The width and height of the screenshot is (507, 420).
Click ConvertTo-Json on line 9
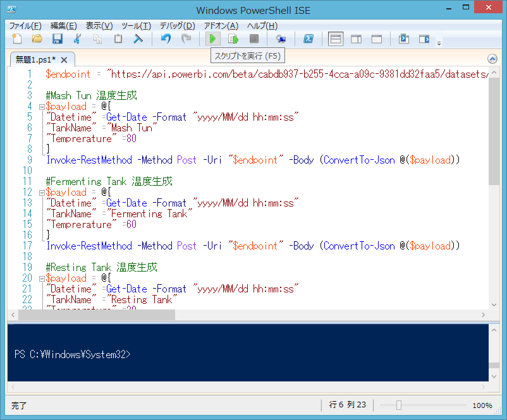coord(359,160)
